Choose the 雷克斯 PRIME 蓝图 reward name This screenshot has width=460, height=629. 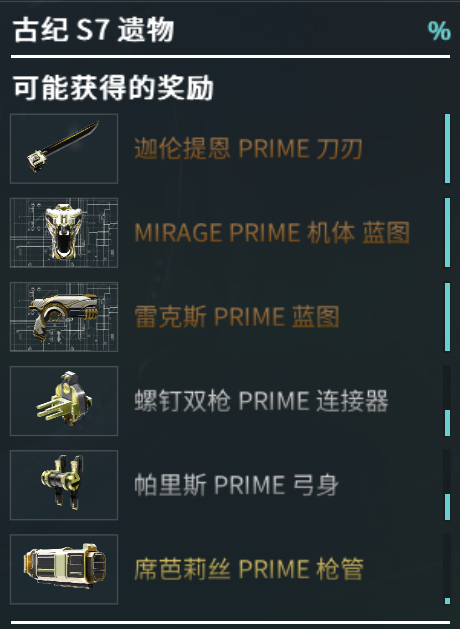[x=237, y=317]
